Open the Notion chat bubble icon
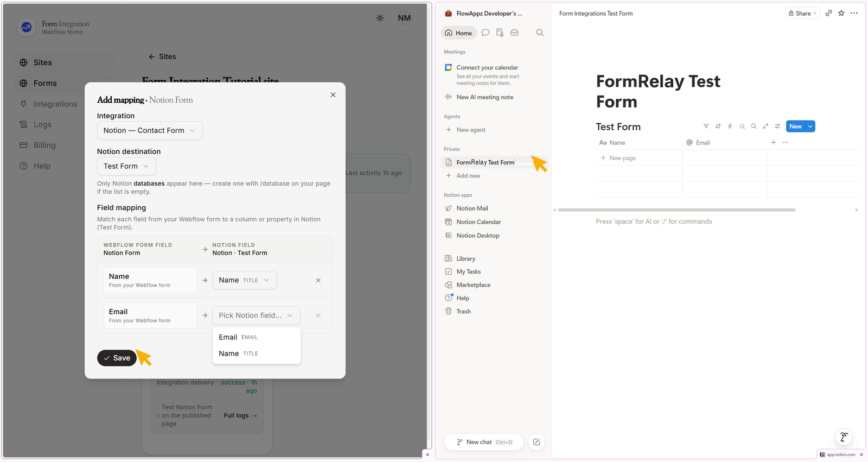This screenshot has height=462, width=868. (x=486, y=33)
